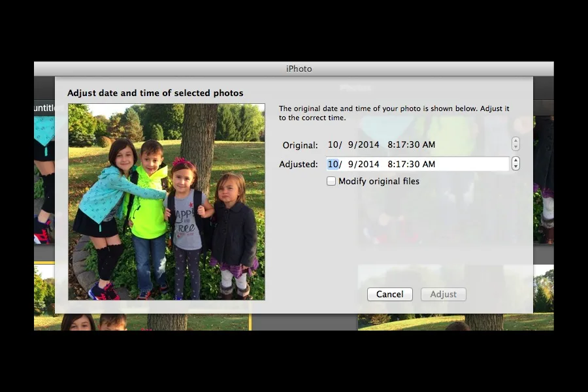Click the Adjusted date stepper down arrow

[515, 167]
